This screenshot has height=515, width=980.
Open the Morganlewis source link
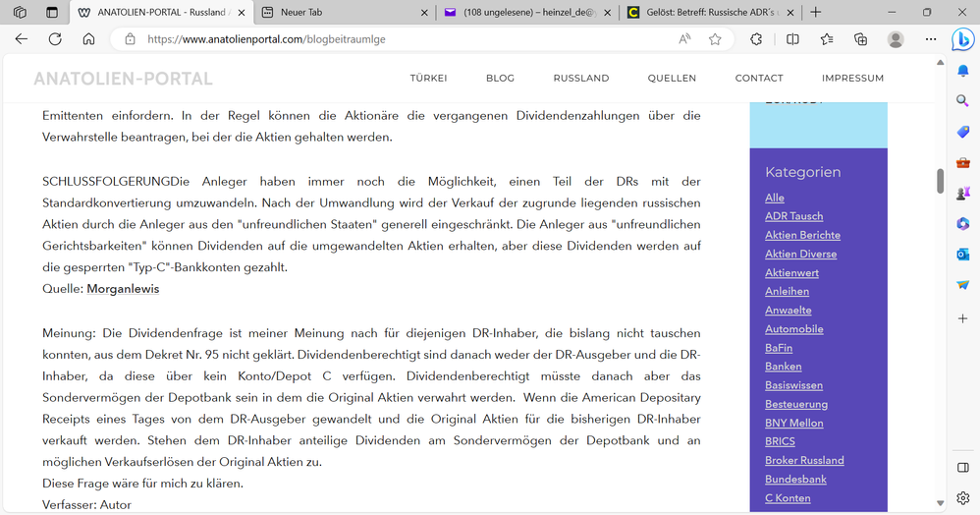(x=123, y=289)
